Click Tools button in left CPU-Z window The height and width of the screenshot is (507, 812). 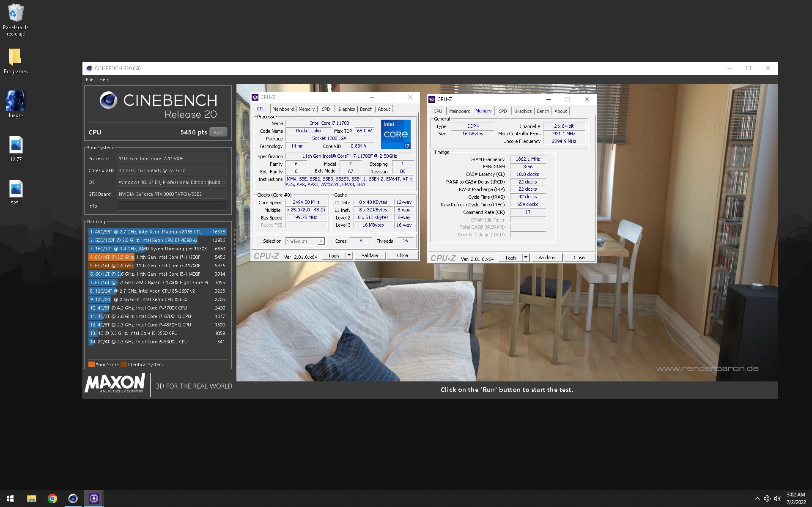(x=334, y=256)
